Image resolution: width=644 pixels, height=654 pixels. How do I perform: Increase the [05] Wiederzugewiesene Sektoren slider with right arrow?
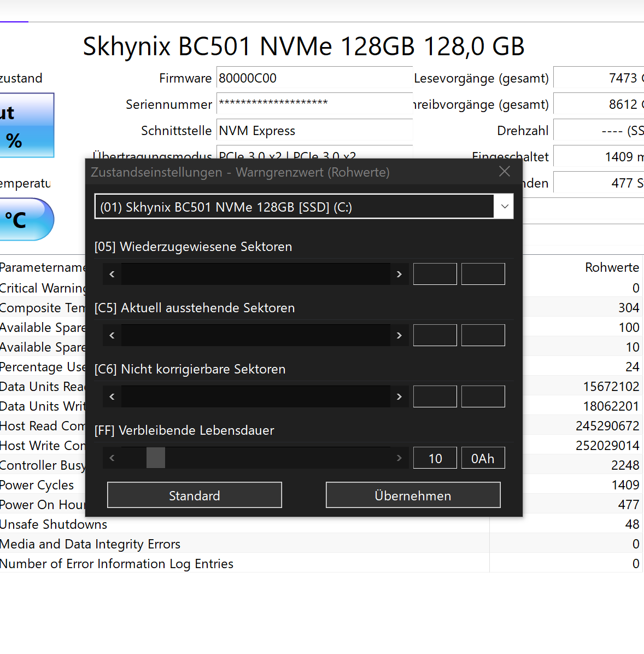tap(399, 274)
